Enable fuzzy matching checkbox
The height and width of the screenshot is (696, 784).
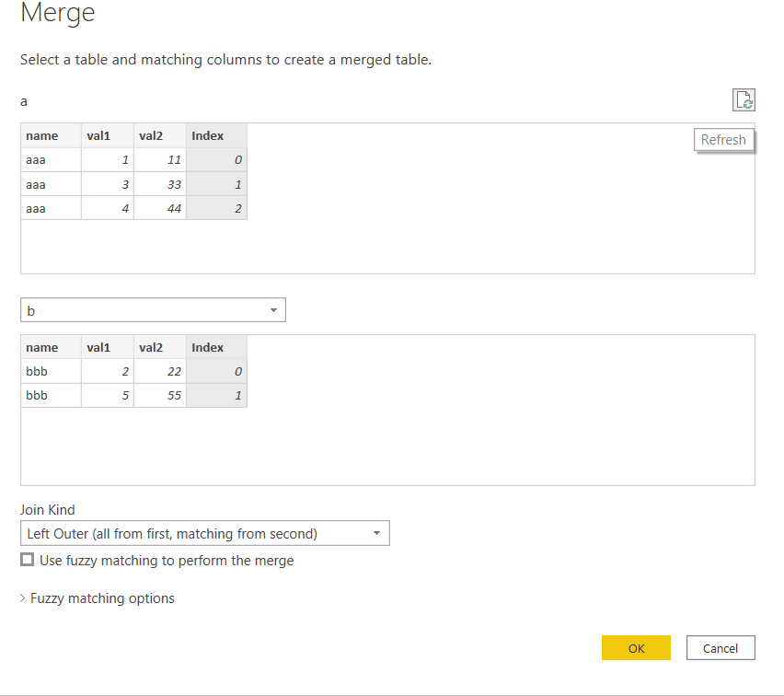(28, 560)
